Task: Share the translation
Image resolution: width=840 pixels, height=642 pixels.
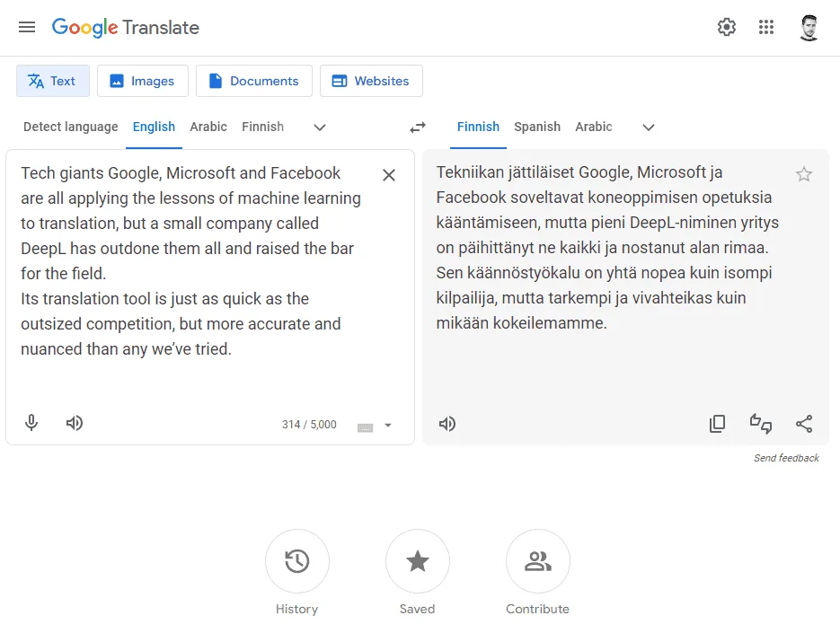Action: tap(803, 423)
